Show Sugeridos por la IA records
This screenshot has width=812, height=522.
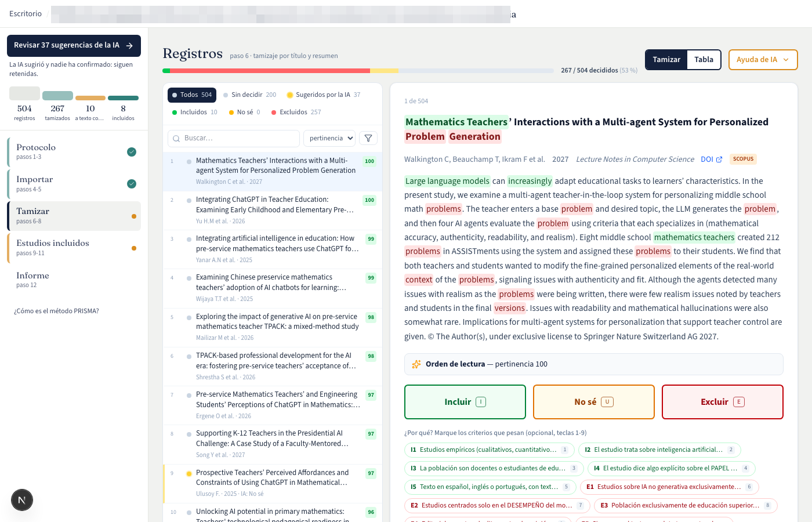click(324, 95)
